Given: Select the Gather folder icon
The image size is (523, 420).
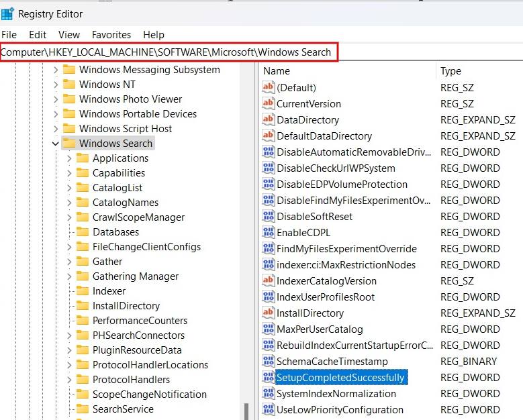Looking at the screenshot, I should point(83,262).
